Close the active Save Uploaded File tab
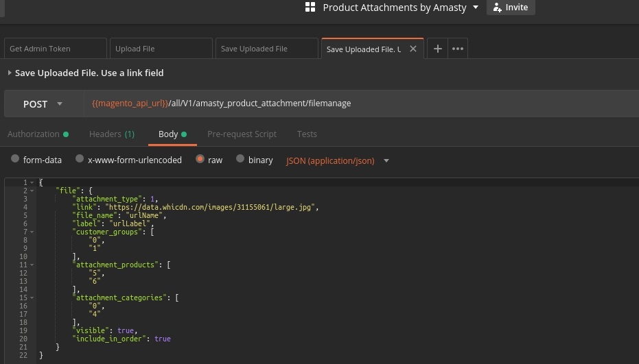Image resolution: width=639 pixels, height=364 pixels. click(x=413, y=49)
